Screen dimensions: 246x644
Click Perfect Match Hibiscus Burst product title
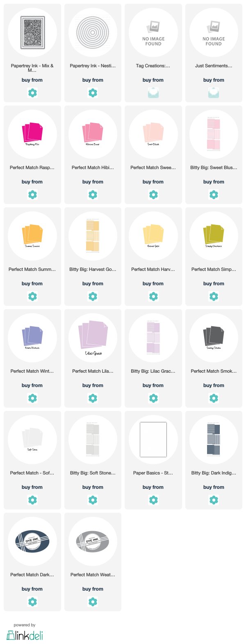93,167
